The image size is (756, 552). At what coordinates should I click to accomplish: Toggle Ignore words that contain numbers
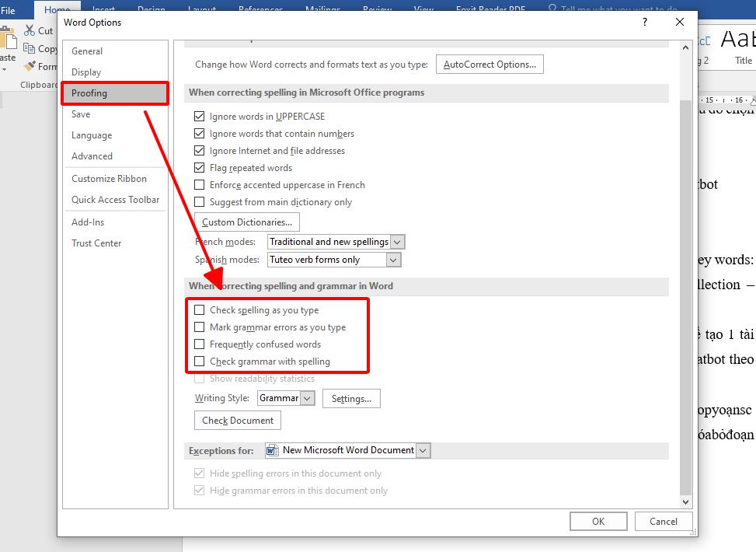pyautogui.click(x=199, y=133)
